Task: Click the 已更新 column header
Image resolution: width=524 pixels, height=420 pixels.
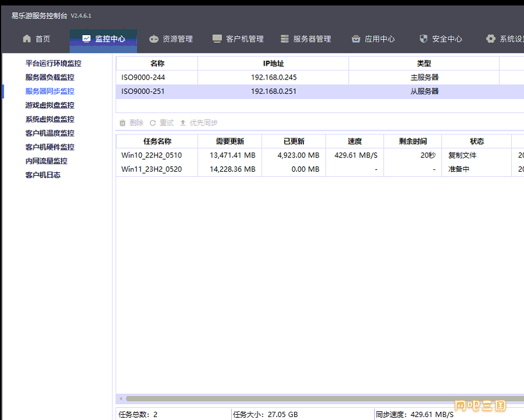Action: [x=294, y=141]
